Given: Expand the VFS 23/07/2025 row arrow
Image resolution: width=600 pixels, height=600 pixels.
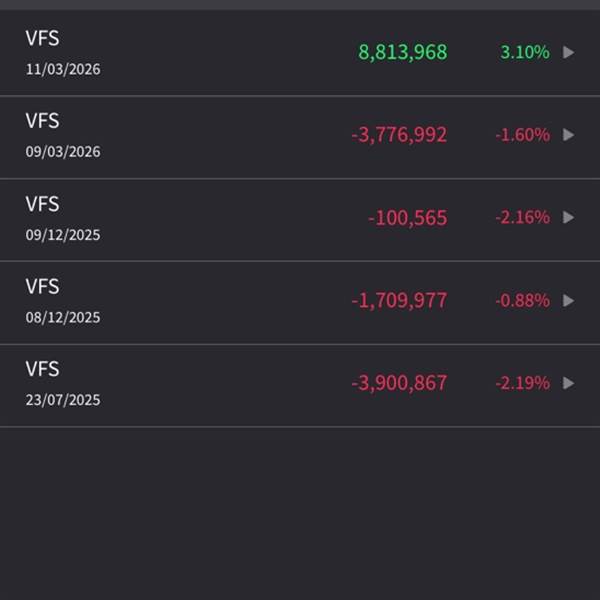Looking at the screenshot, I should [x=569, y=383].
